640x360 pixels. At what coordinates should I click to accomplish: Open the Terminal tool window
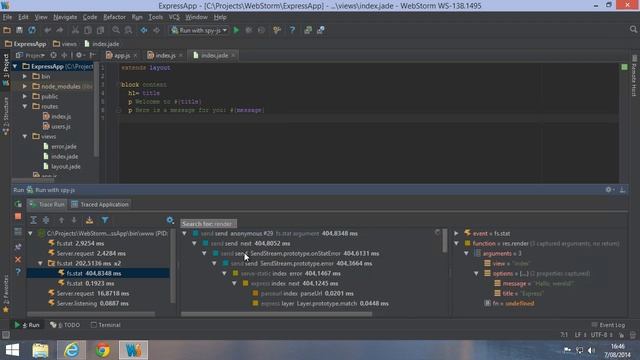105,325
